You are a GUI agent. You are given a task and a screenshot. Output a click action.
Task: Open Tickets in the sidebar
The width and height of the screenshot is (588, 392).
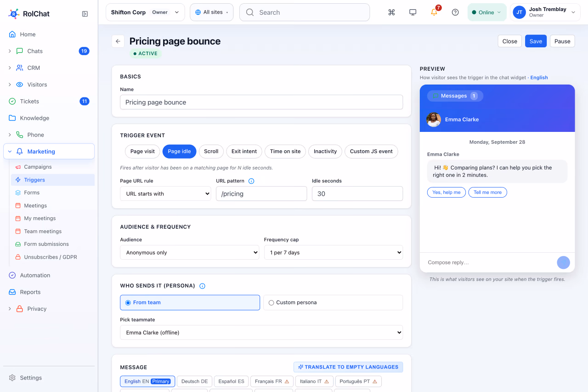pos(49,102)
